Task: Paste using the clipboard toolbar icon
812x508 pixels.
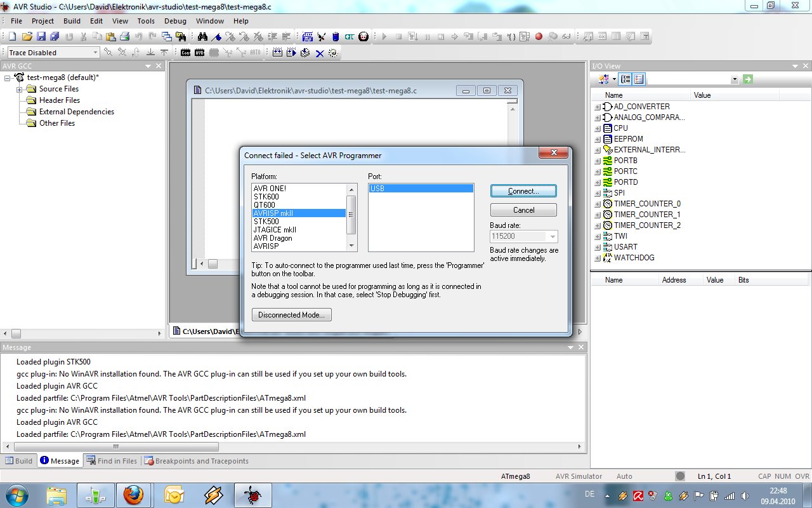Action: (110, 36)
